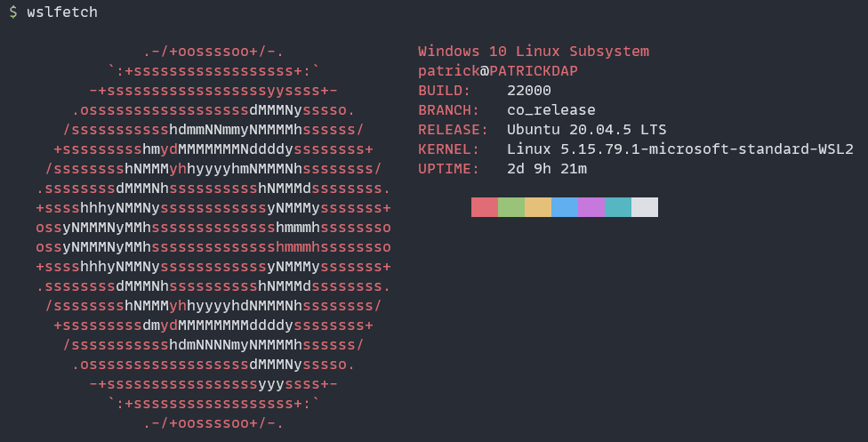This screenshot has height=442, width=868.
Task: Click the 'BRANCH:' label
Action: click(x=448, y=109)
